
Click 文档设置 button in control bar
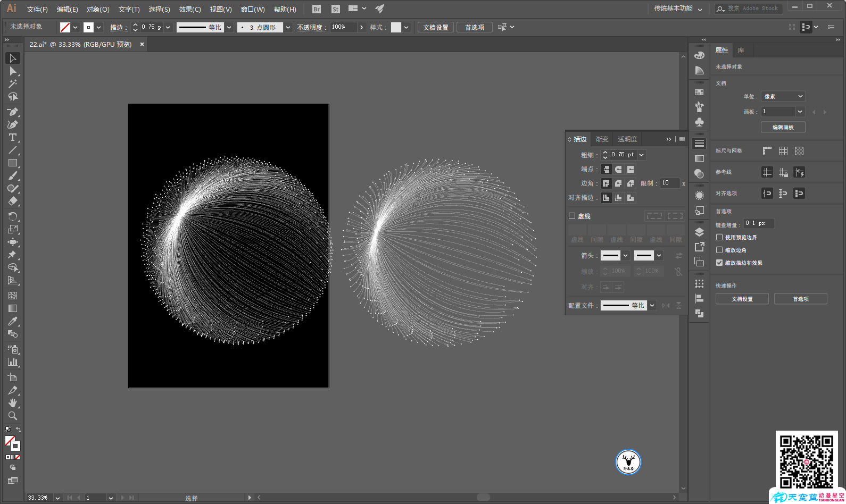[x=436, y=27]
